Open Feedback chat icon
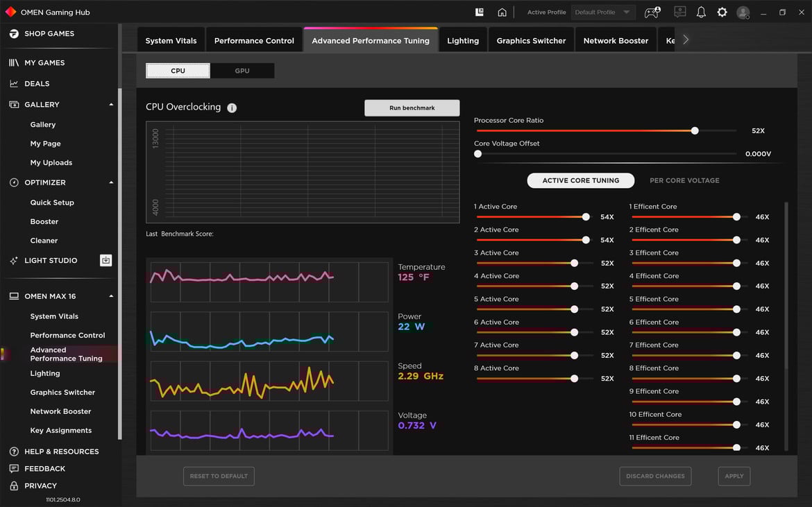Screen dimensions: 812x507 14,469
